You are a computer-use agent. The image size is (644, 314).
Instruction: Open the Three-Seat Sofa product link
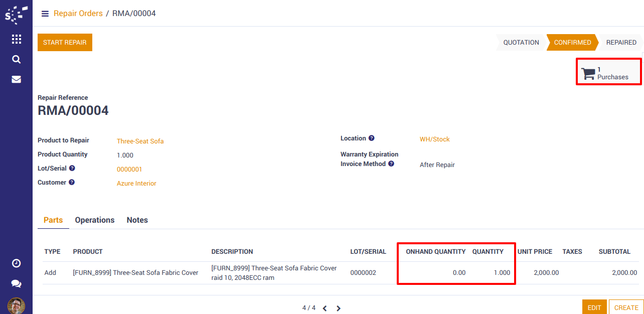coord(140,141)
